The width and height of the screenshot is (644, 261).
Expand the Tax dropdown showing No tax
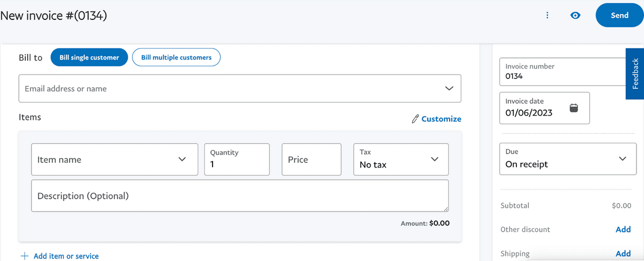coord(434,160)
